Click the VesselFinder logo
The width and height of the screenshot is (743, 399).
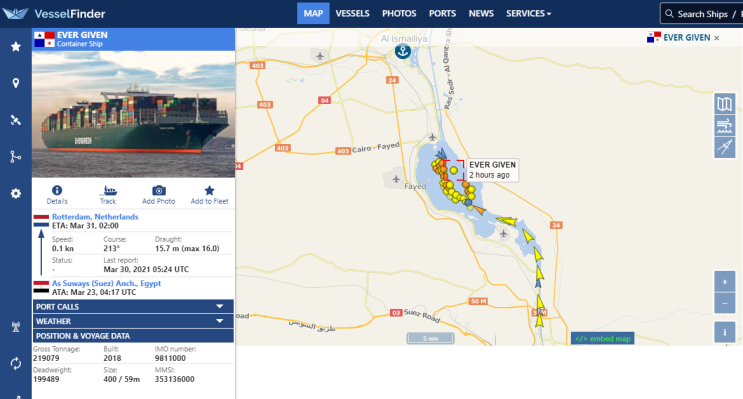point(54,13)
